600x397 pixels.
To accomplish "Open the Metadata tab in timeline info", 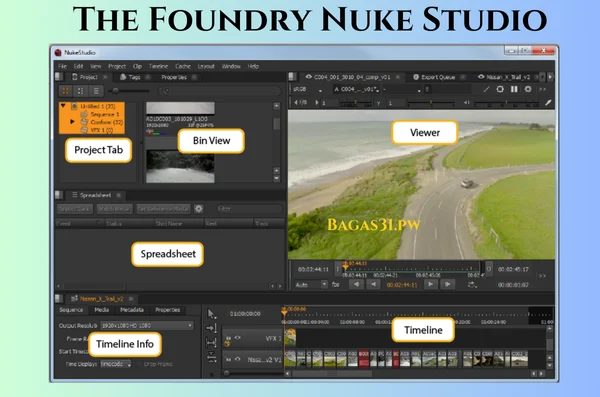I will pos(132,310).
